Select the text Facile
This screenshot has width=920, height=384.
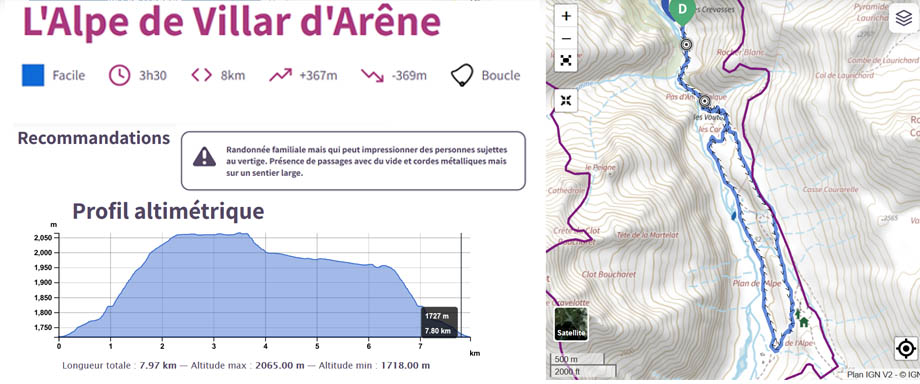(x=69, y=76)
